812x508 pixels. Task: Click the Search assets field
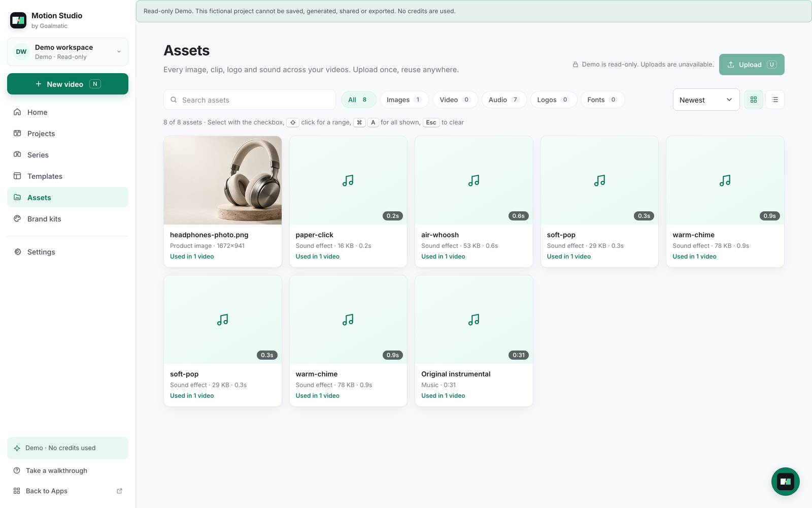point(250,100)
